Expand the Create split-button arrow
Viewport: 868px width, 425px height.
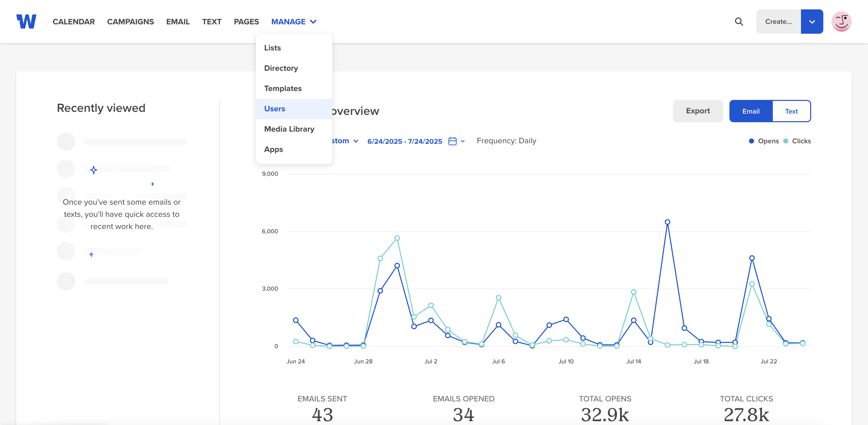[812, 22]
